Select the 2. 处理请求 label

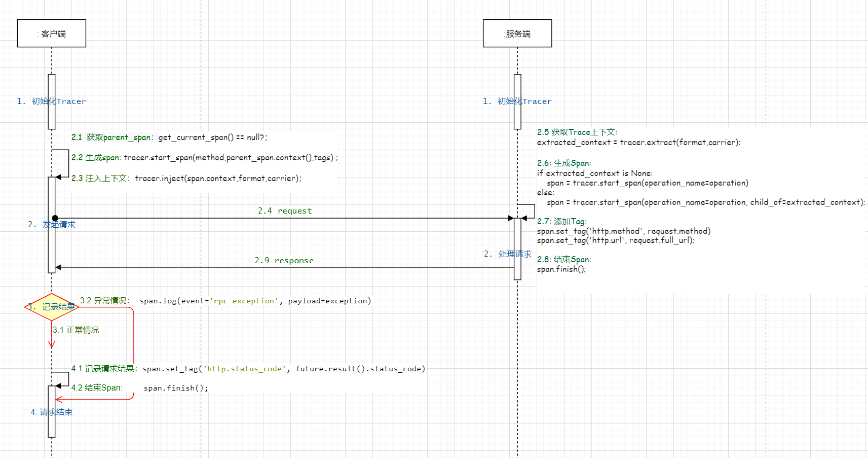(x=507, y=254)
